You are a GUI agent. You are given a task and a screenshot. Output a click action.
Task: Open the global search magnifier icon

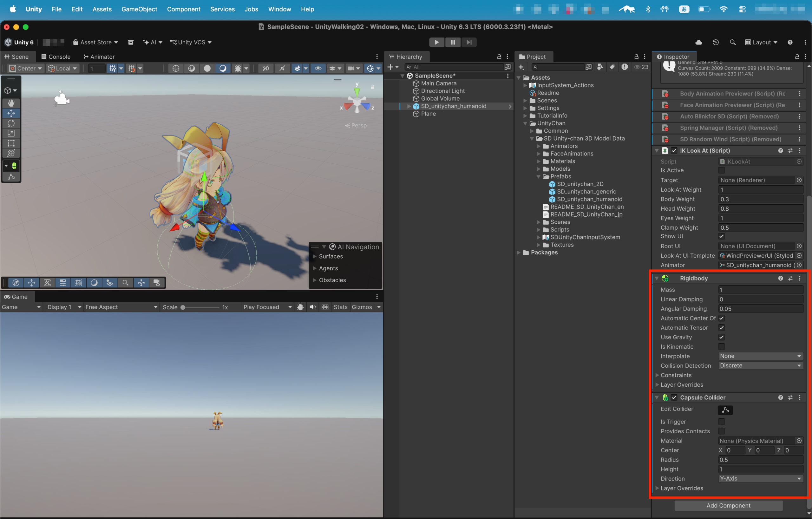733,42
